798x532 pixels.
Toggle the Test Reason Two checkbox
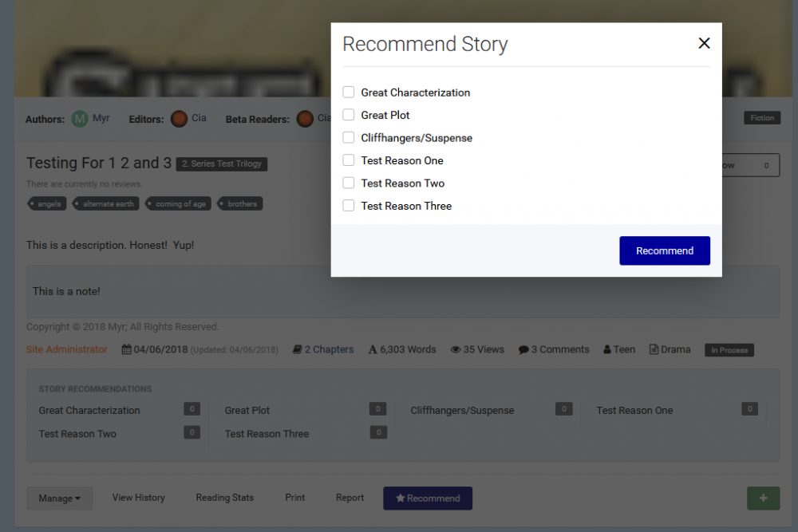349,183
